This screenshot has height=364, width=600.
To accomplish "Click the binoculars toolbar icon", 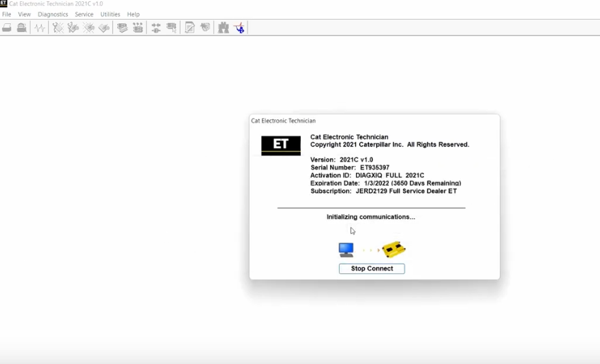I will [223, 27].
